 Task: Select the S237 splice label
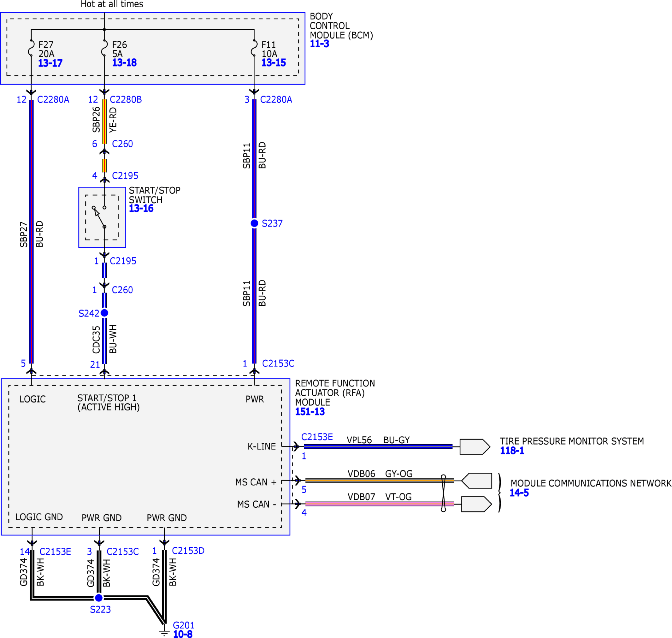coord(272,223)
